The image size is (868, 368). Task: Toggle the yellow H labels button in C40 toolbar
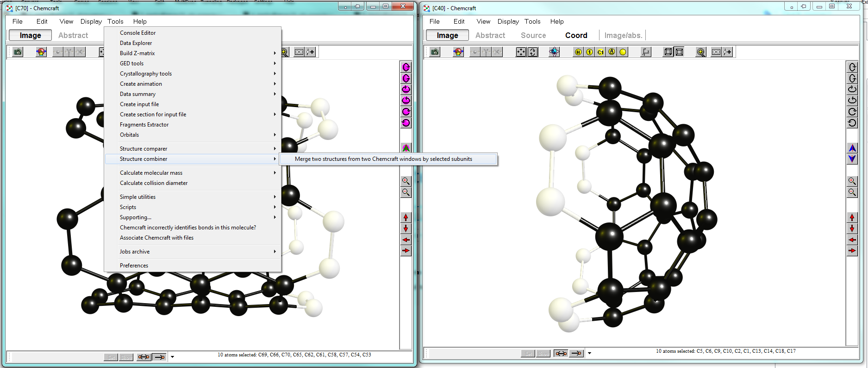[578, 52]
